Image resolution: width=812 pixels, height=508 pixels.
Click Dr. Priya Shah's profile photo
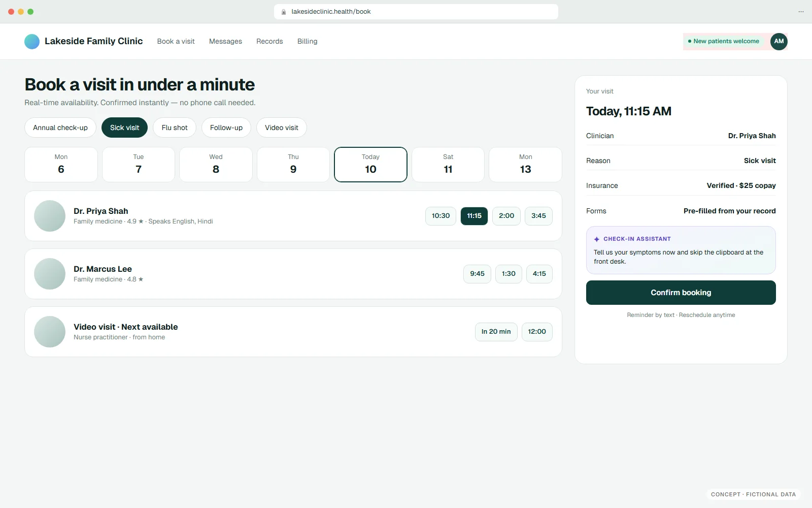pos(50,216)
